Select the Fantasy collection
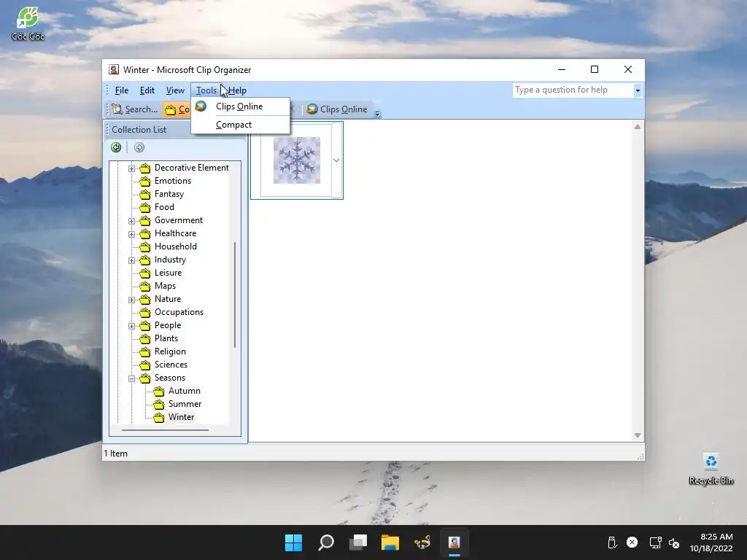This screenshot has width=747, height=560. [169, 194]
